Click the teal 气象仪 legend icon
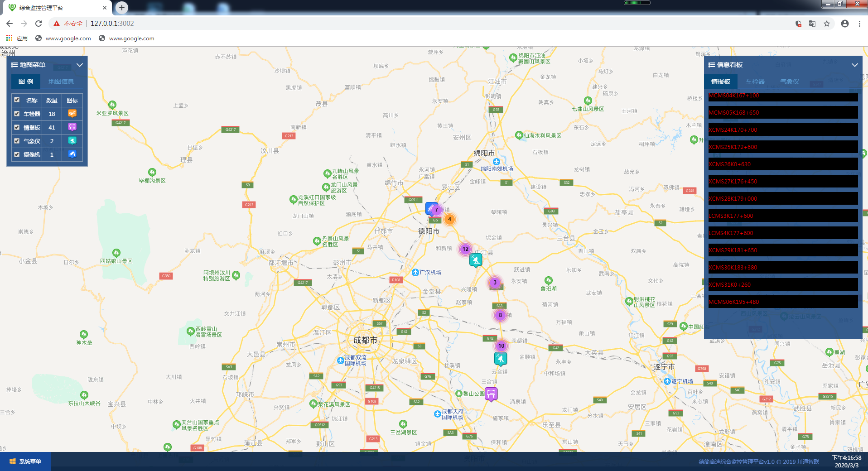 [72, 140]
